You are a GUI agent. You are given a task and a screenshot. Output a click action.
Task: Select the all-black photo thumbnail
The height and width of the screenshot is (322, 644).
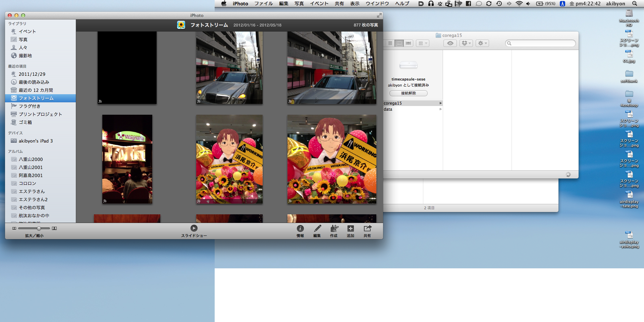[127, 67]
